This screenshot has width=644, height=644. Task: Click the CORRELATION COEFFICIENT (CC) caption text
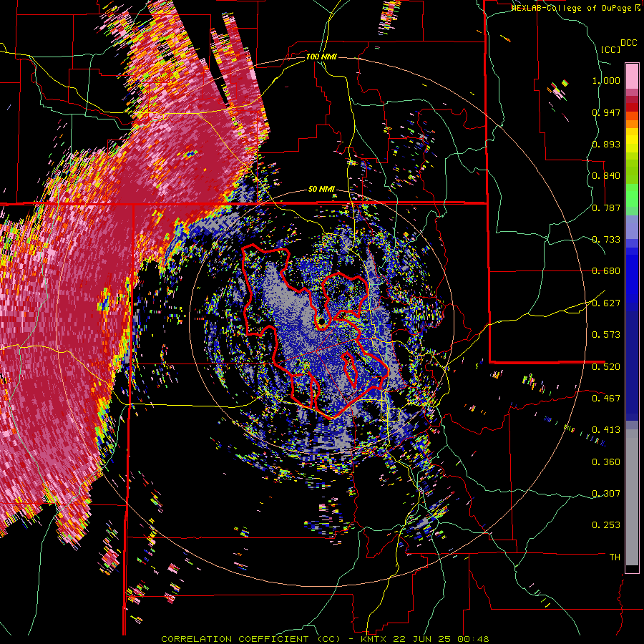250,639
